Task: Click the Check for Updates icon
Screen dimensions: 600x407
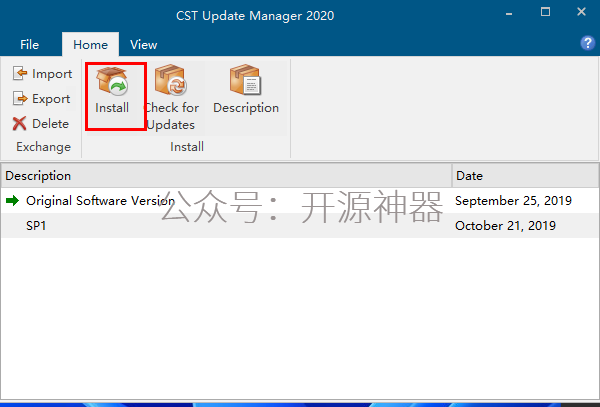Action: 171,80
